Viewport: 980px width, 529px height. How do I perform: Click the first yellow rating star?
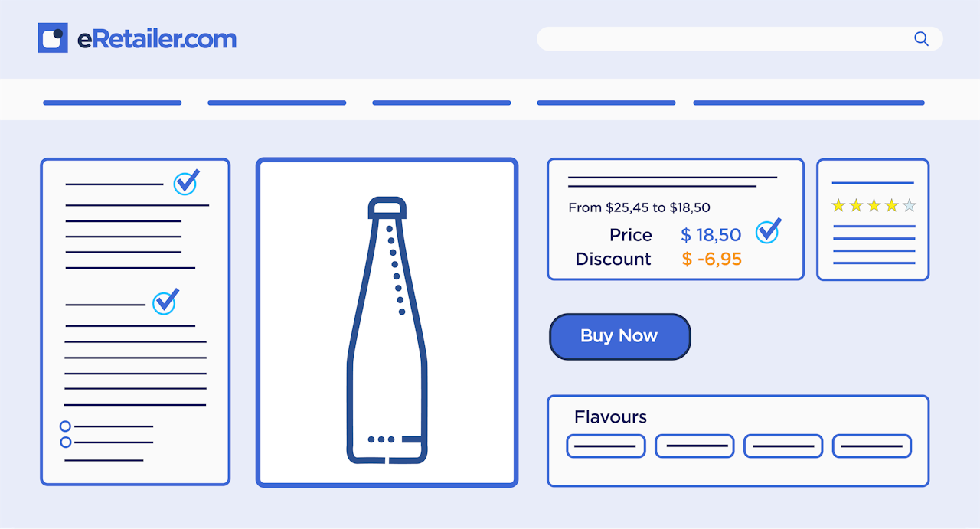838,205
